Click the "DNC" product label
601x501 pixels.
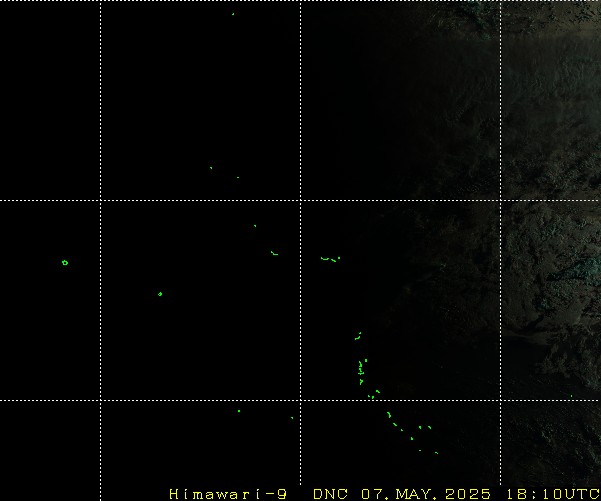point(330,494)
